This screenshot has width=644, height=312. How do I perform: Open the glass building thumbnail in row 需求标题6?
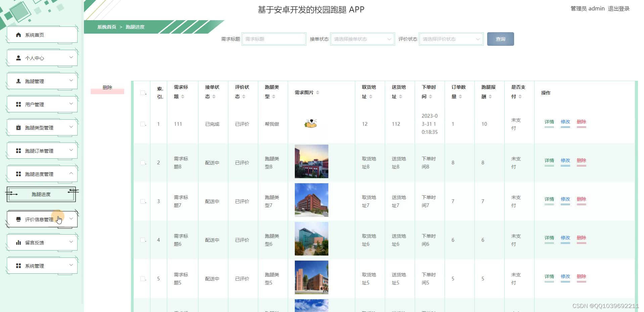tap(312, 239)
